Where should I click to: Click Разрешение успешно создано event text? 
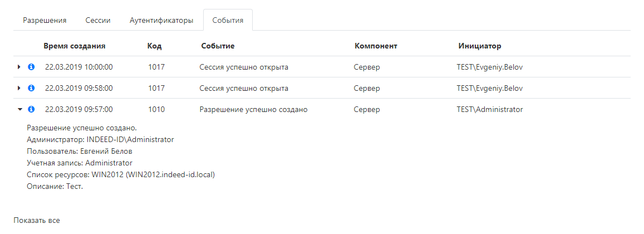point(253,110)
